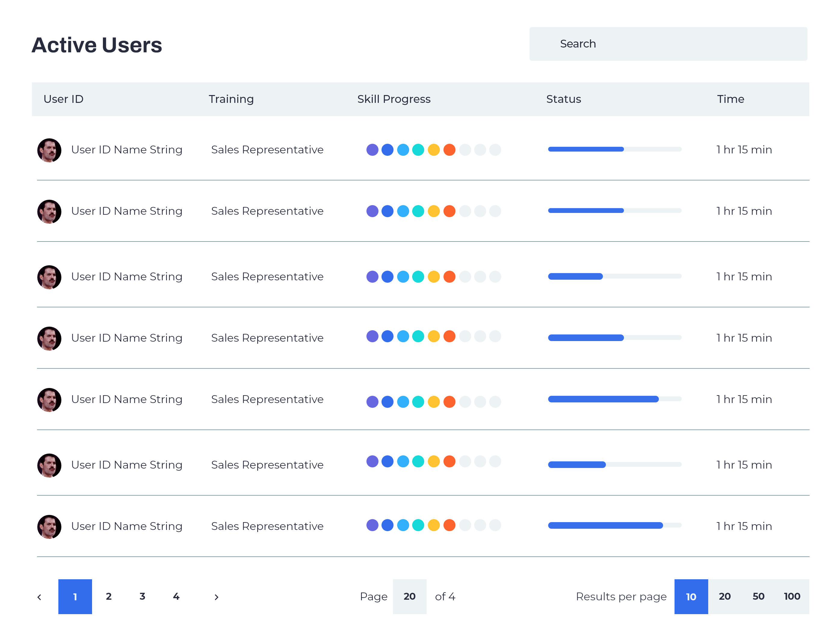Screen dimensions: 840x637
Task: Click the page number input box
Action: (409, 596)
